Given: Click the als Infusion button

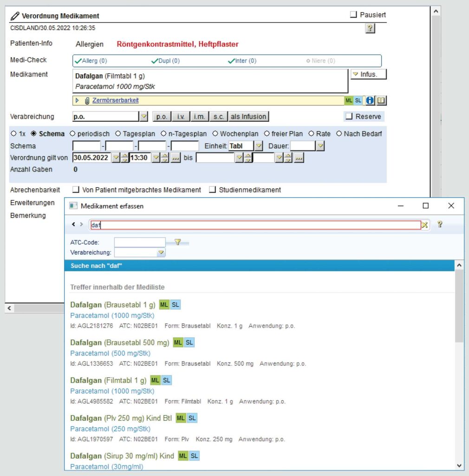Looking at the screenshot, I should (x=248, y=117).
